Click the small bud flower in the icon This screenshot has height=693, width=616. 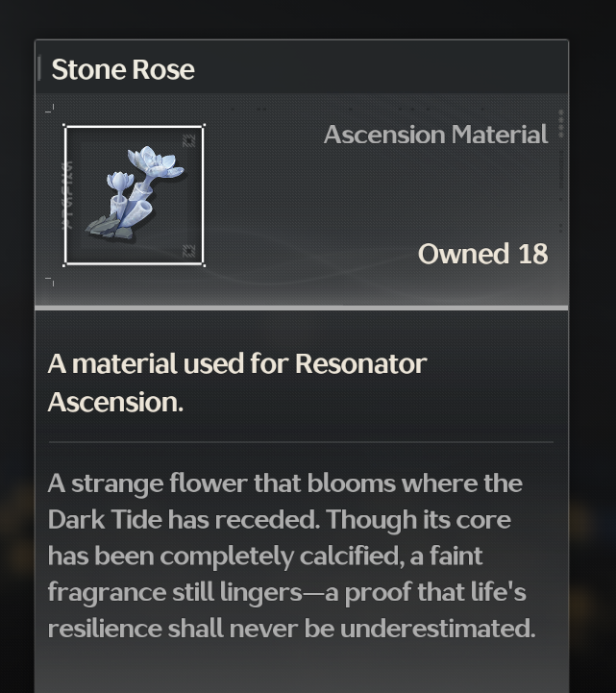[120, 181]
